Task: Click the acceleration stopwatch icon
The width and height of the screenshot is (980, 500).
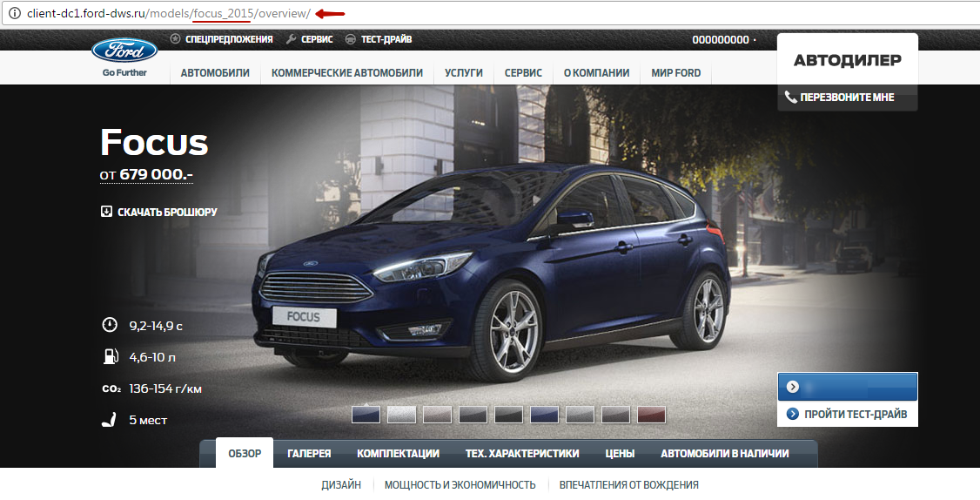Action: coord(110,325)
